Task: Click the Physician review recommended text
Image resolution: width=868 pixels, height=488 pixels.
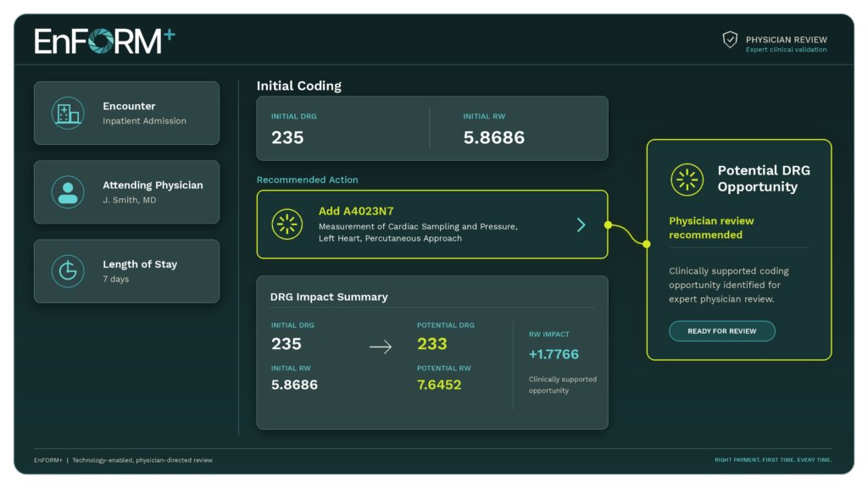Action: [x=711, y=228]
